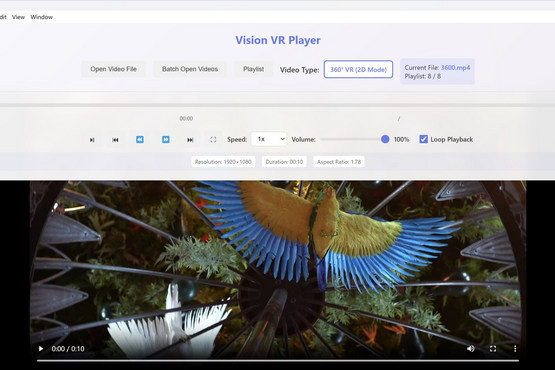Click the 3600.mp4 current file link
This screenshot has width=555, height=370.
pyautogui.click(x=455, y=68)
